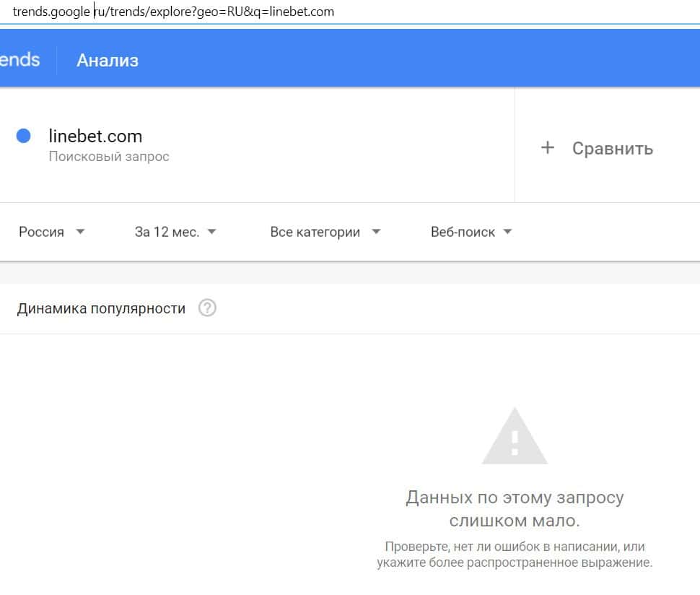
Task: Open the Веб-поиск search type label
Action: pos(463,232)
